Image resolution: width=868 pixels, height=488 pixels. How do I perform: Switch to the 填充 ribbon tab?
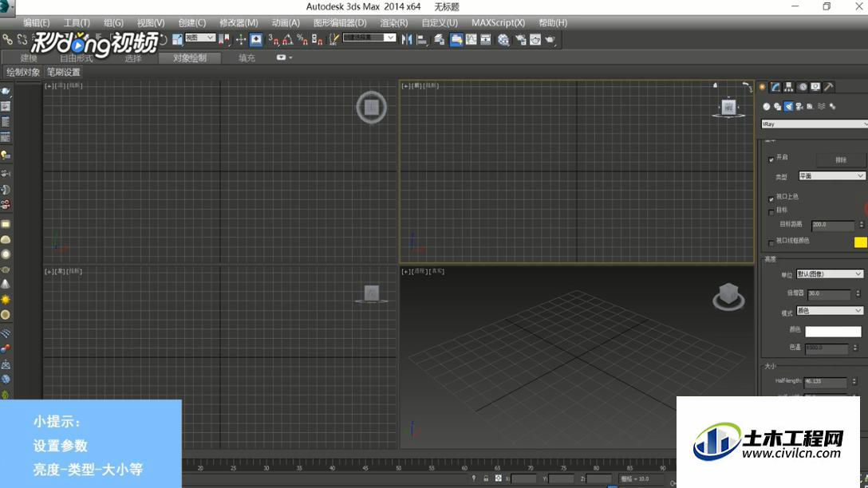[247, 58]
